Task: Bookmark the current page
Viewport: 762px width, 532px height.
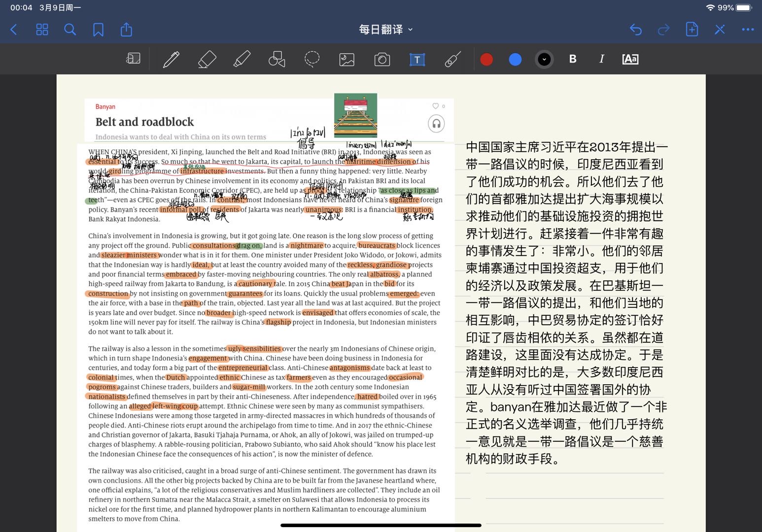Action: (98, 30)
